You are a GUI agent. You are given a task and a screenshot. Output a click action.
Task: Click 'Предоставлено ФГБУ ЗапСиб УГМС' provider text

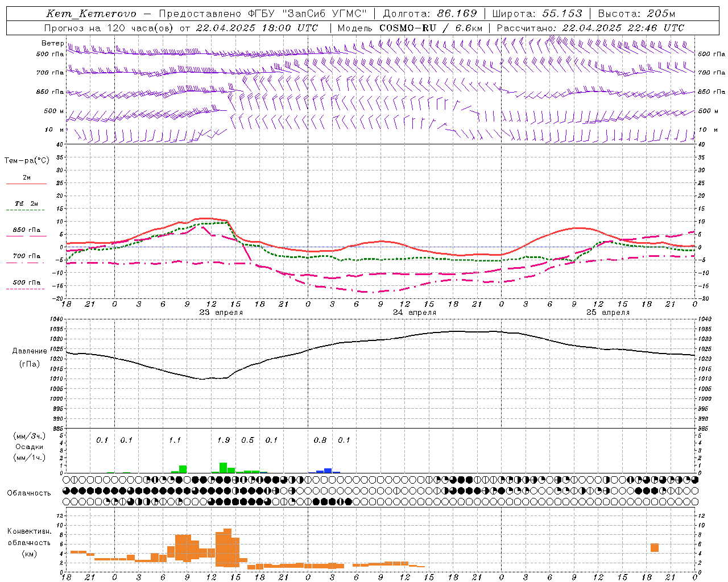click(263, 14)
